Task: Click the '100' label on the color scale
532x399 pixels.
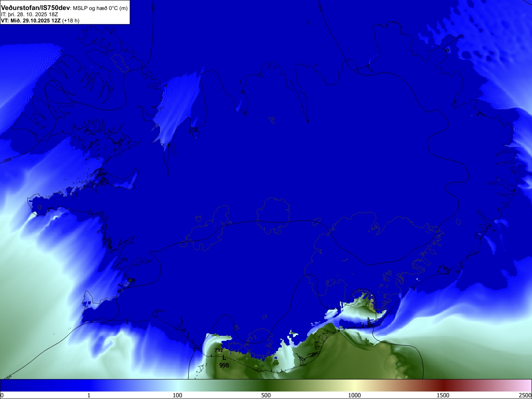Action: (x=177, y=395)
